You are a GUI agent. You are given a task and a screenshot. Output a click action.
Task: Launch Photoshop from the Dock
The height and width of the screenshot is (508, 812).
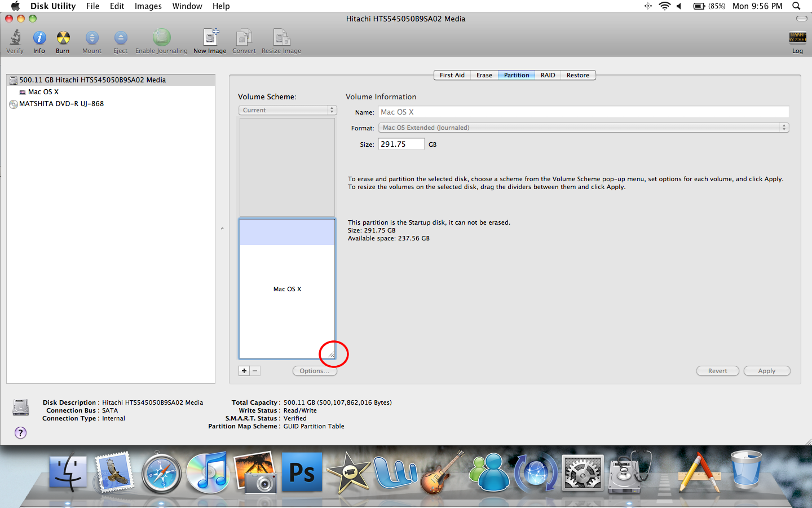click(302, 472)
